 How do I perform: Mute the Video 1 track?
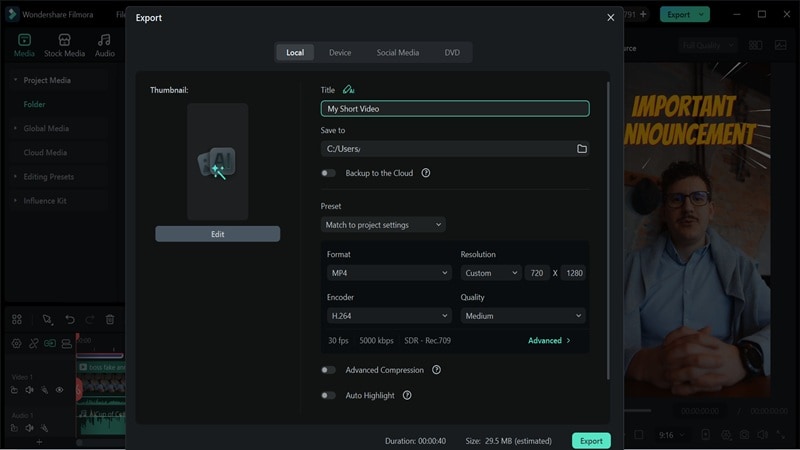[x=30, y=390]
